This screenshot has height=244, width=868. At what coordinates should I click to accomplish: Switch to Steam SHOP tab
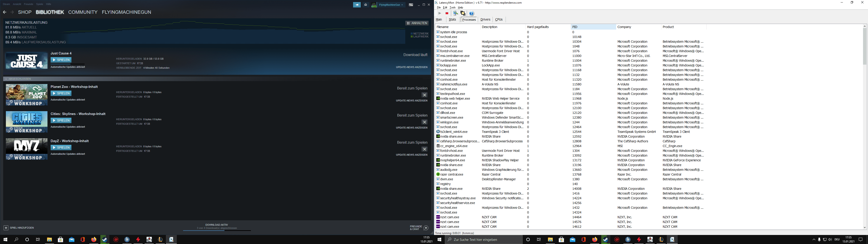tap(25, 12)
